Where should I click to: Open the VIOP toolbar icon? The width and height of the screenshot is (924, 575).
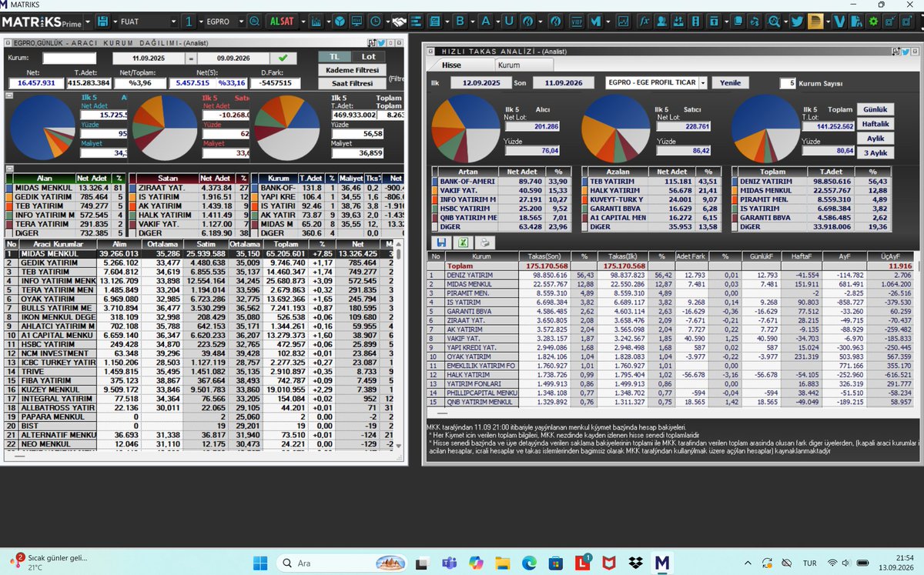[577, 22]
